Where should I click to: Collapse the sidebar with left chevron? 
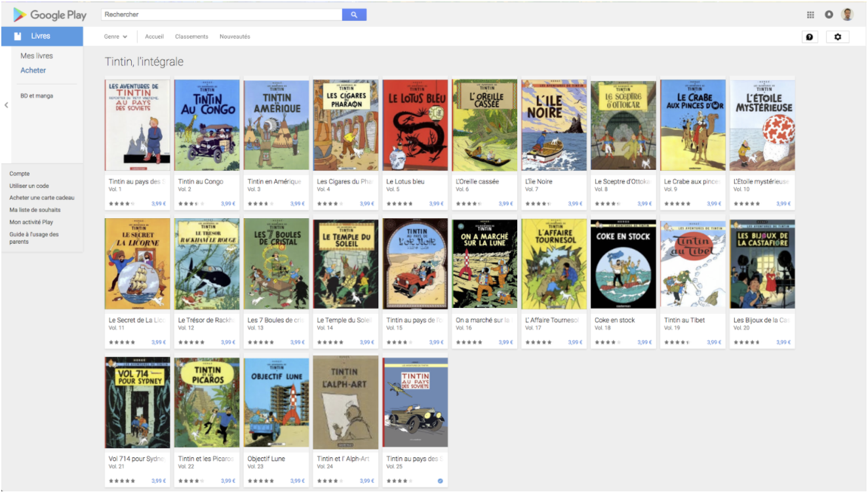tap(6, 105)
